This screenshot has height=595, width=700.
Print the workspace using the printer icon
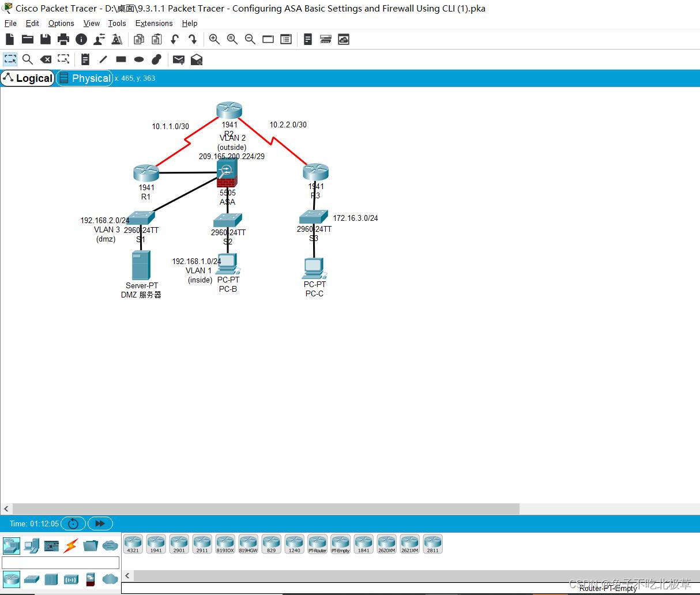(63, 39)
